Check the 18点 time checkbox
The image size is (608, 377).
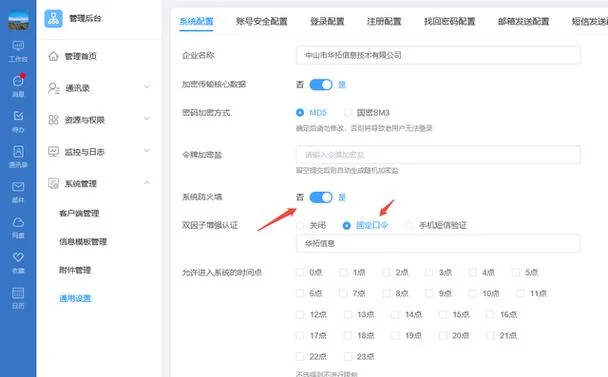pyautogui.click(x=348, y=335)
